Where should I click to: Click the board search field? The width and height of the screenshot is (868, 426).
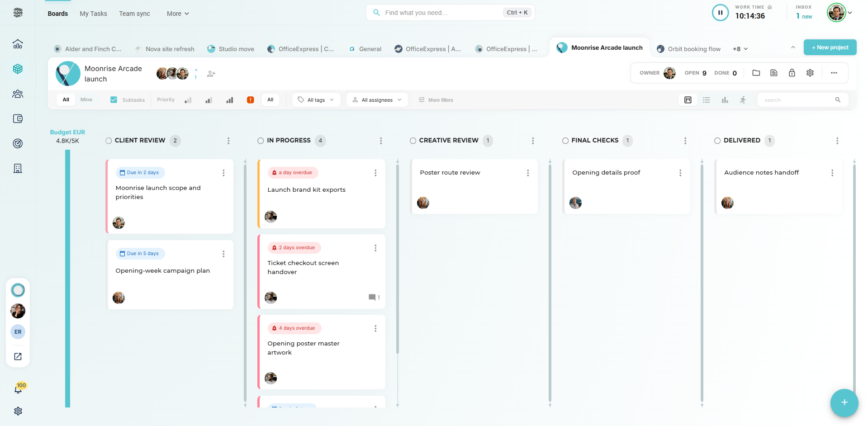pos(803,100)
